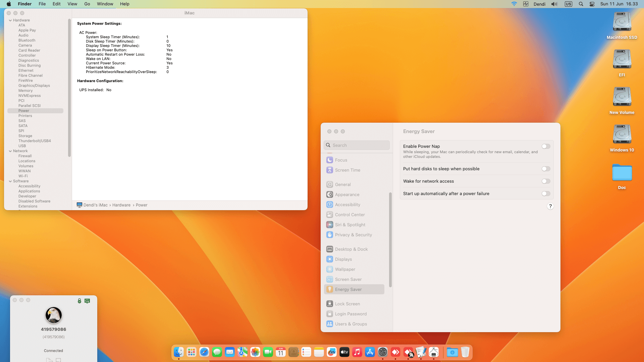The height and width of the screenshot is (362, 644).
Task: Open the View menu
Action: point(72,4)
